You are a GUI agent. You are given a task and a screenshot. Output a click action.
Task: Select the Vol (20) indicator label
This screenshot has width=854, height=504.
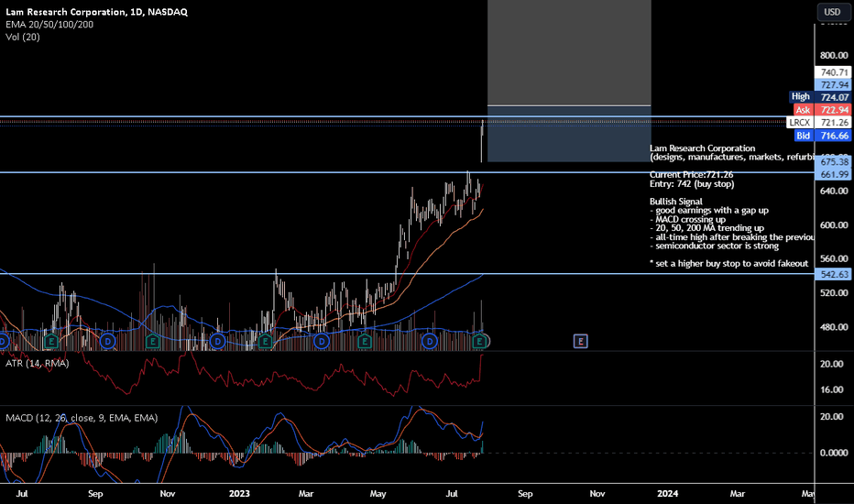tap(23, 37)
